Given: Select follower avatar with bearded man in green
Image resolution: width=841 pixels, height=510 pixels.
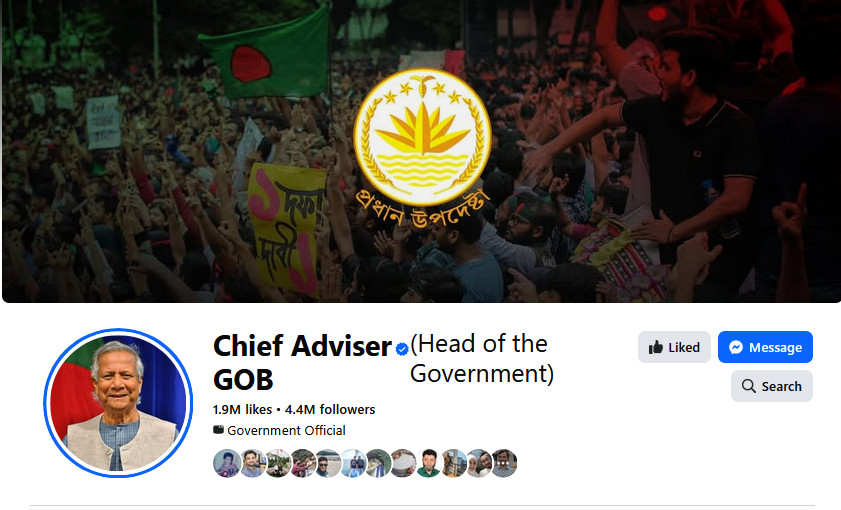Looking at the screenshot, I should tap(429, 463).
